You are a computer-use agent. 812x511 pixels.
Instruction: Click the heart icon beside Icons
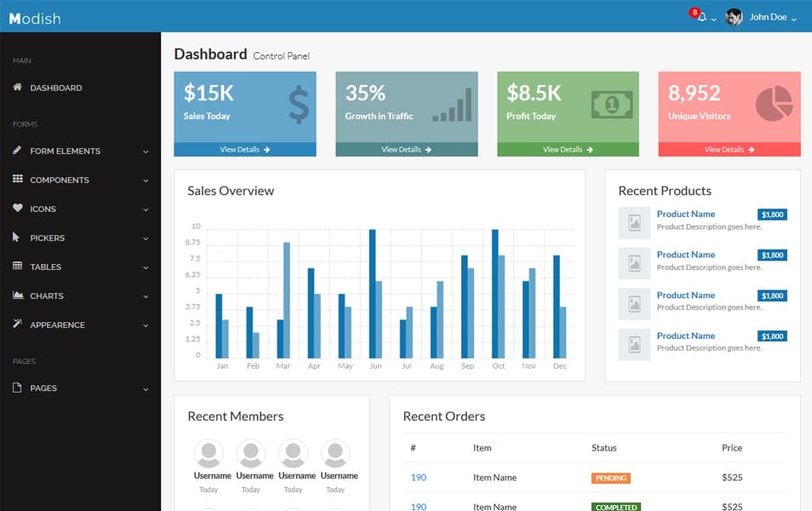17,209
